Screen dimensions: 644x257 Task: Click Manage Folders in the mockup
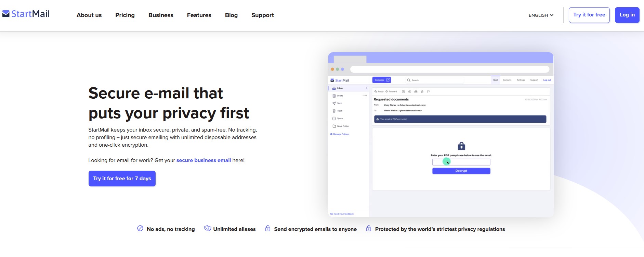click(340, 134)
